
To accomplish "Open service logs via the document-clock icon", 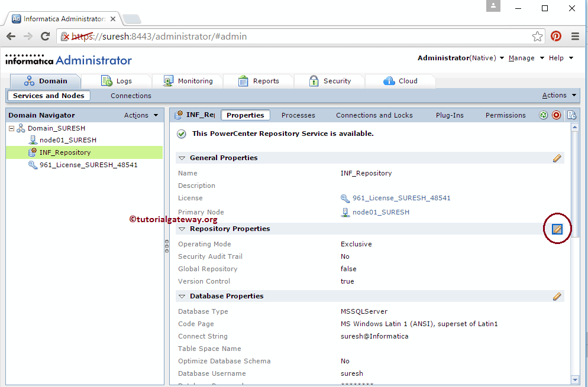I will pyautogui.click(x=571, y=115).
